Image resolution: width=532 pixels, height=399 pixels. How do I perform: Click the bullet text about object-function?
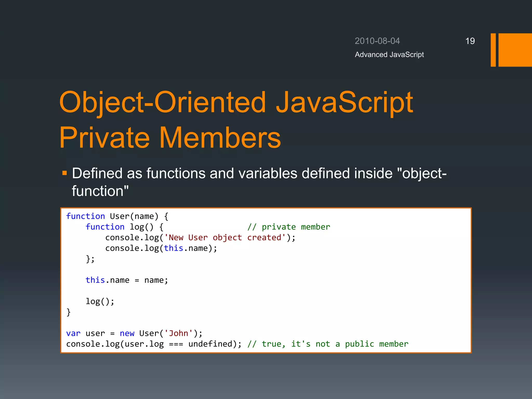click(x=259, y=173)
